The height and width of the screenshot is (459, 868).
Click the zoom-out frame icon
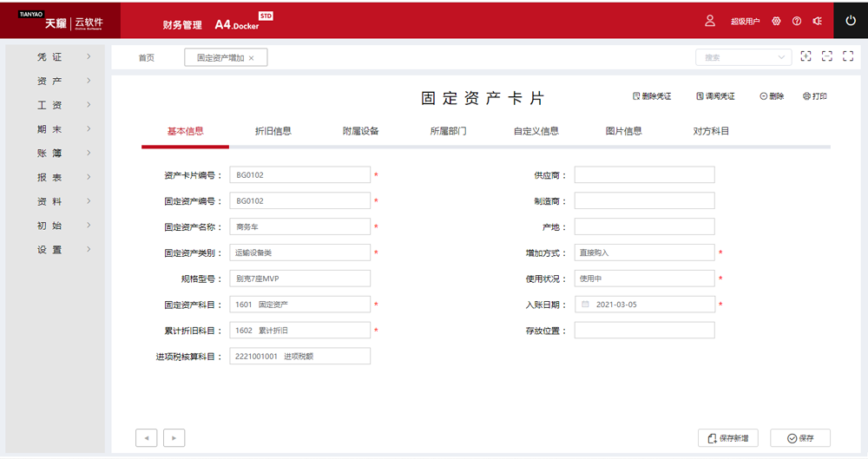826,57
